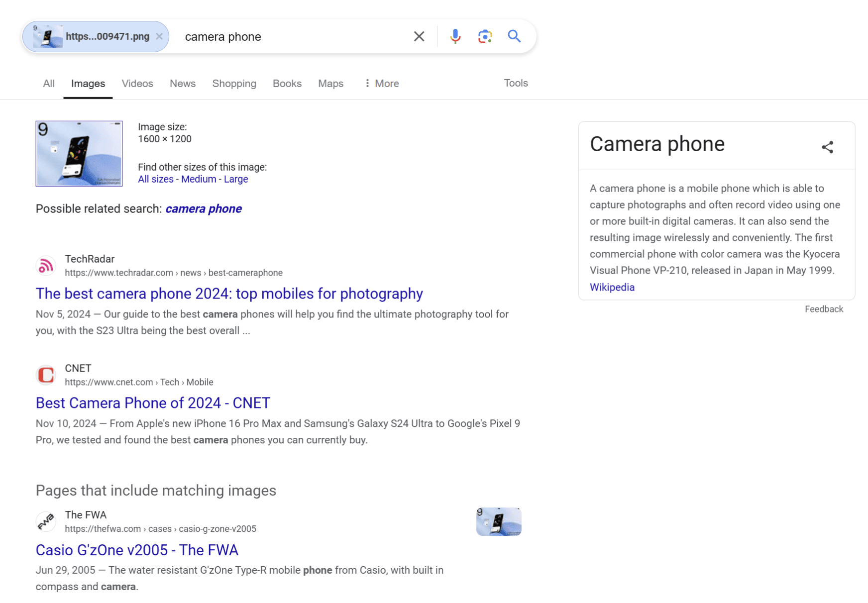Open TechRadar best camera phone 2024 article
868x603 pixels.
[x=229, y=294]
